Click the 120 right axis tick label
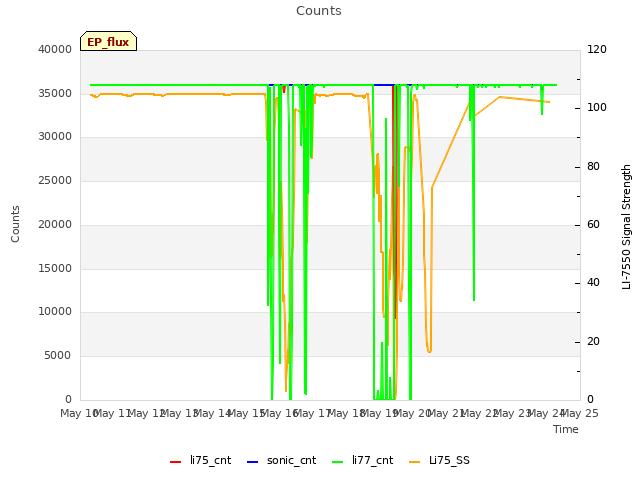The image size is (640, 480). 597,49
